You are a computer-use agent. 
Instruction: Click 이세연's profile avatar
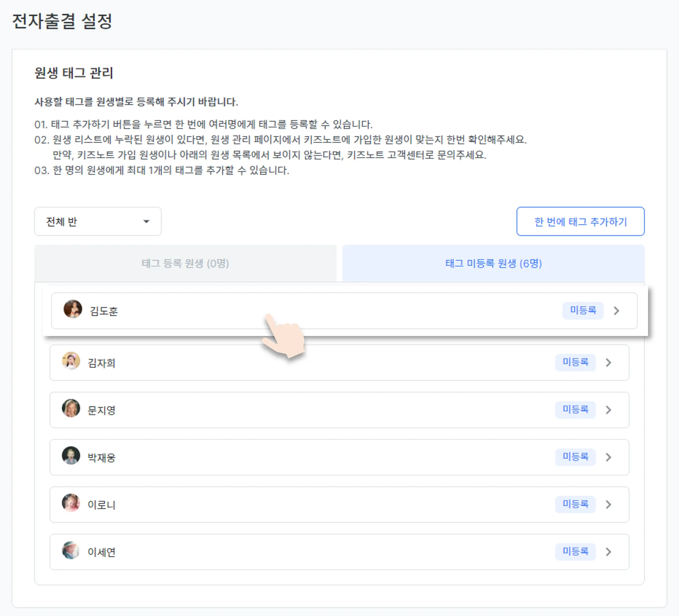point(71,550)
